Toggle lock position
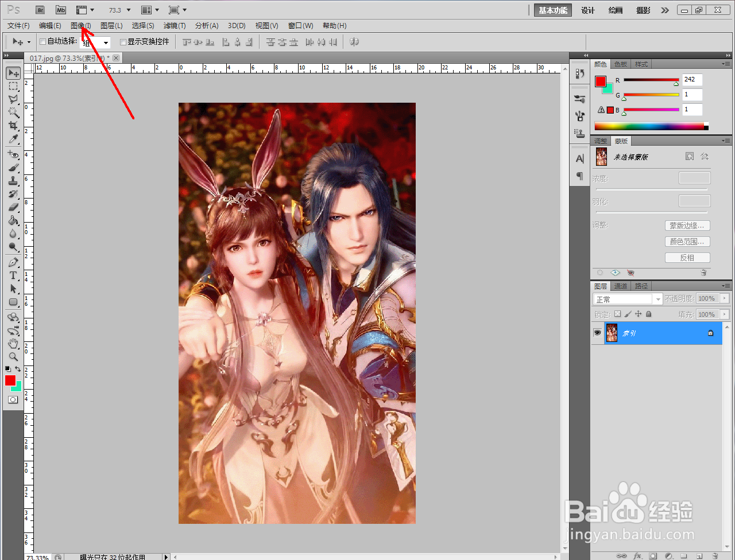Screen dimensions: 735x560 638,314
